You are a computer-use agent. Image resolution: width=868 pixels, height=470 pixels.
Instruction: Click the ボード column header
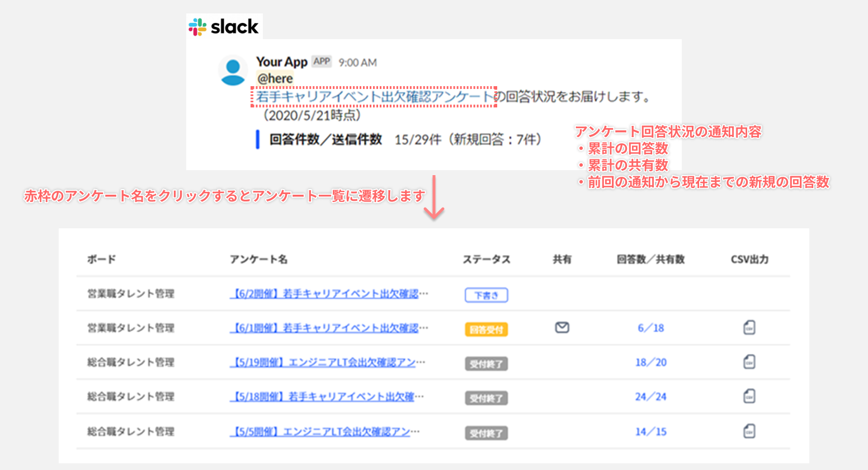[x=101, y=259]
